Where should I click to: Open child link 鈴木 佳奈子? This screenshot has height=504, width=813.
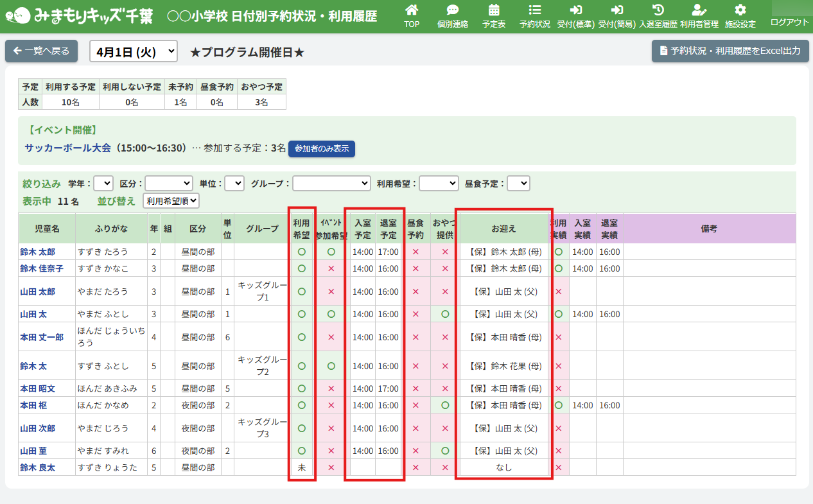pyautogui.click(x=42, y=268)
